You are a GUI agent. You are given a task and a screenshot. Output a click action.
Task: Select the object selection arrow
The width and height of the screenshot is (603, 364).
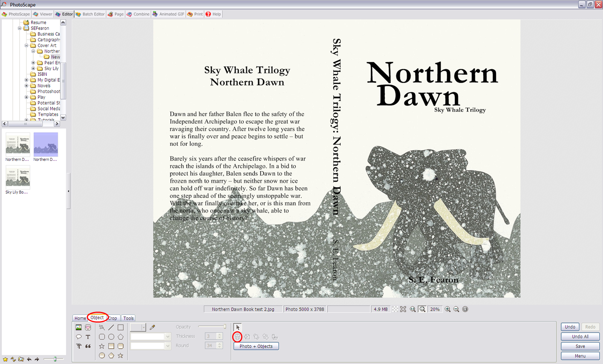[x=237, y=327]
